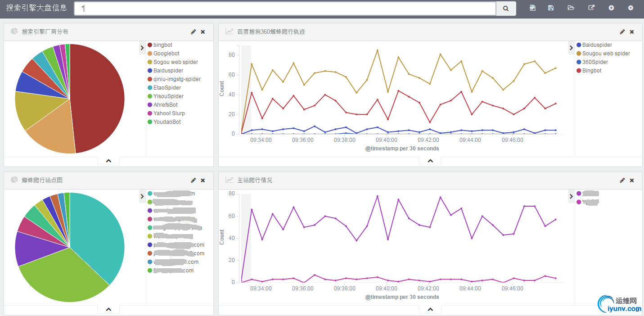Select YoudaoBot in the legend
644x316 pixels.
click(x=167, y=122)
